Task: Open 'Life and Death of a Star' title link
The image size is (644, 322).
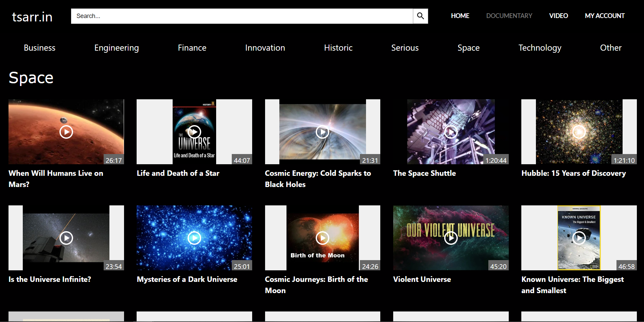Action: pos(178,173)
